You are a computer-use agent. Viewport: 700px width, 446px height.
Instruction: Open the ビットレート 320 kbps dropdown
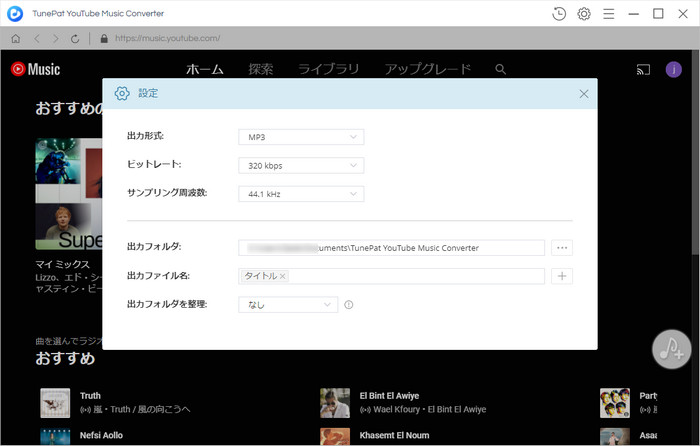301,166
